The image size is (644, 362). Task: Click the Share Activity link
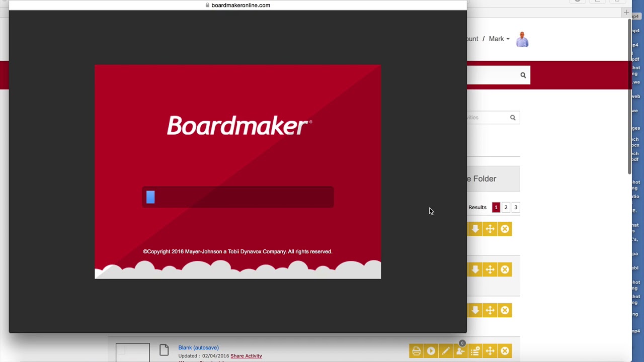(x=246, y=356)
